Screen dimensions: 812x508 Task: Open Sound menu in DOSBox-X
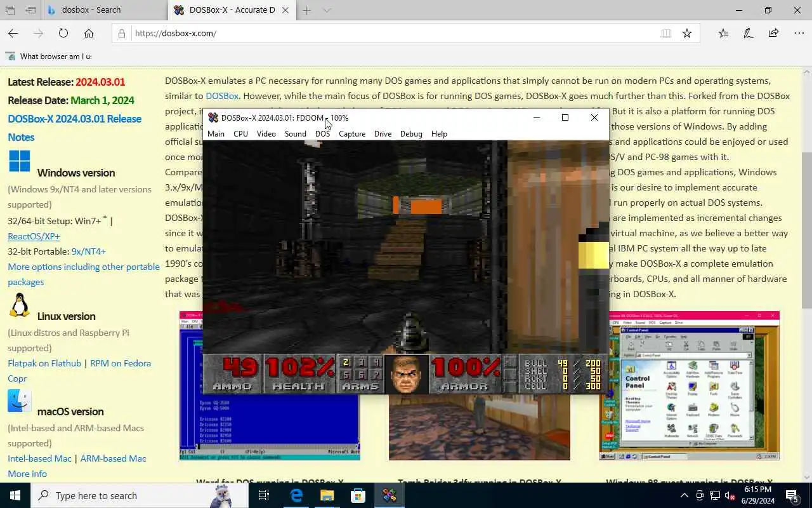tap(295, 134)
